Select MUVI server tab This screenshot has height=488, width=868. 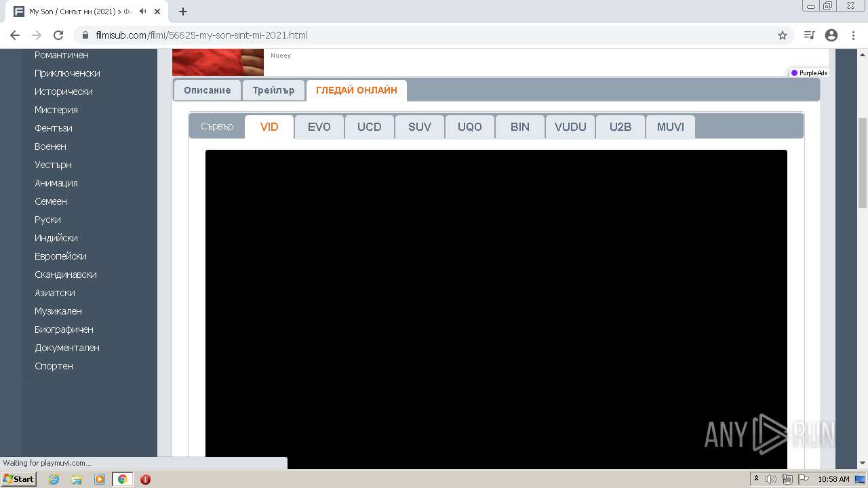point(671,127)
